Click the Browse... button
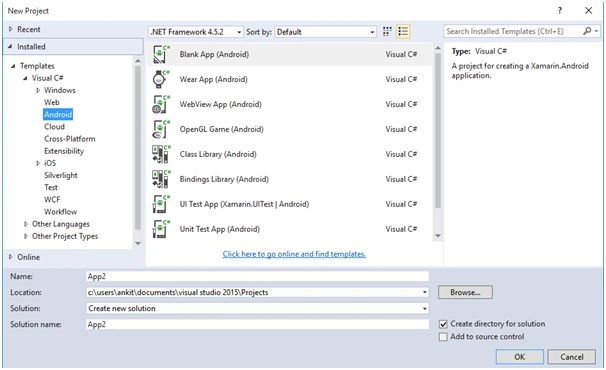 [465, 292]
